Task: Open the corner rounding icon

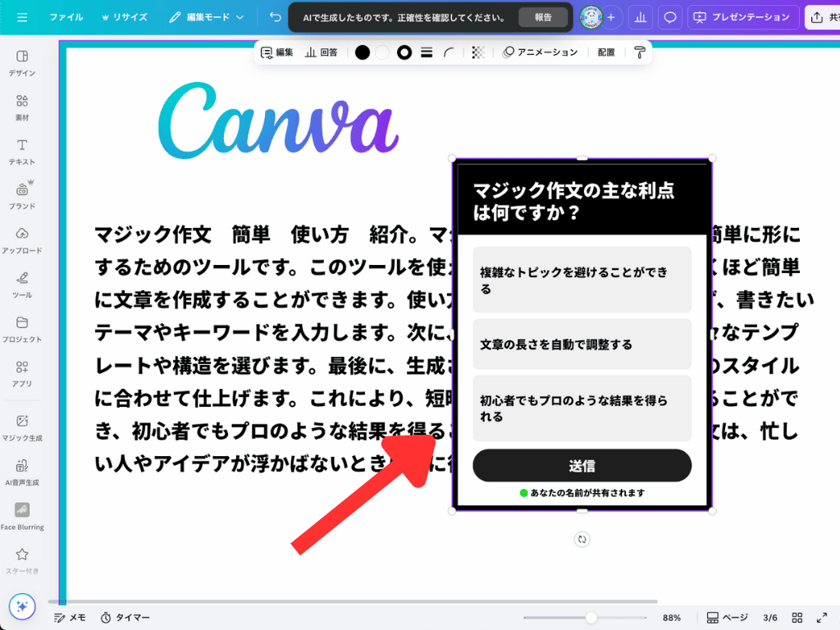Action: coord(449,52)
